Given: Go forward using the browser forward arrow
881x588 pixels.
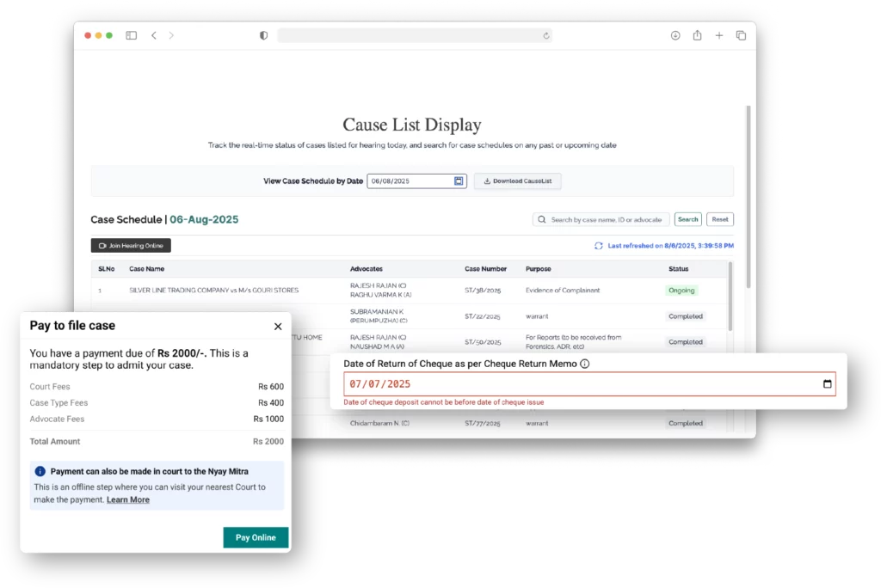Looking at the screenshot, I should [x=171, y=35].
